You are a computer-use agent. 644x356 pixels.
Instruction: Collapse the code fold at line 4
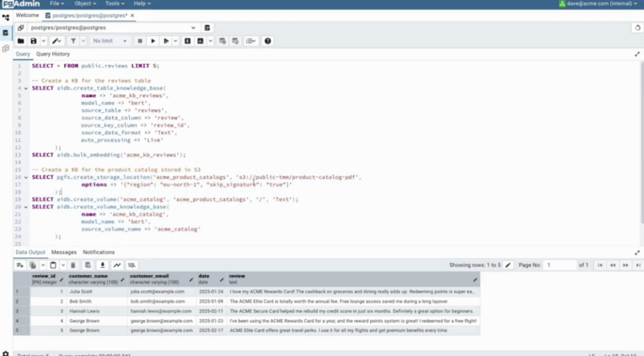click(26, 88)
